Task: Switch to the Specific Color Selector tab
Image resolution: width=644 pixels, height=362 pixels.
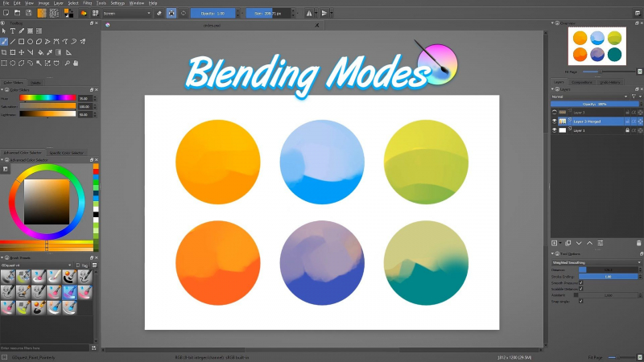Action: coord(66,153)
